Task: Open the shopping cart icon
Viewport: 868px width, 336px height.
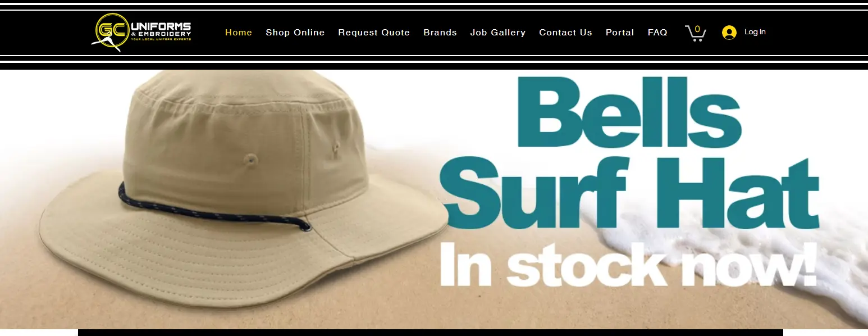Action: (695, 34)
